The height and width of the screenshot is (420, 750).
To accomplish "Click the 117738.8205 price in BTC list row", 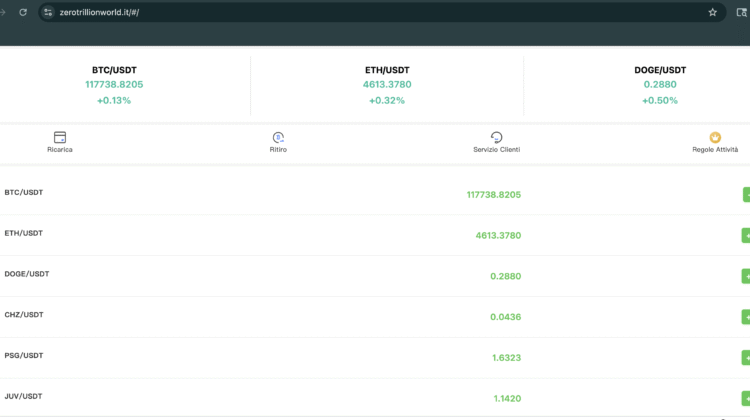I will click(x=493, y=194).
